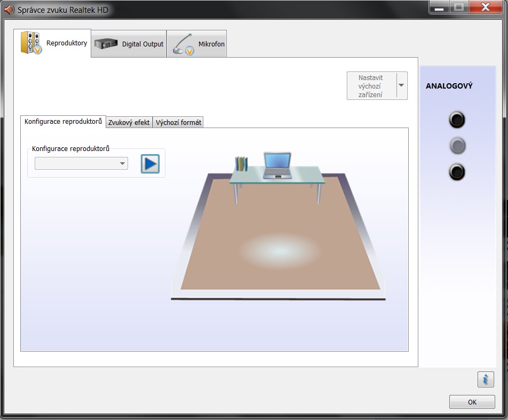
Task: Switch to the Výchozí formát tab
Action: 178,123
